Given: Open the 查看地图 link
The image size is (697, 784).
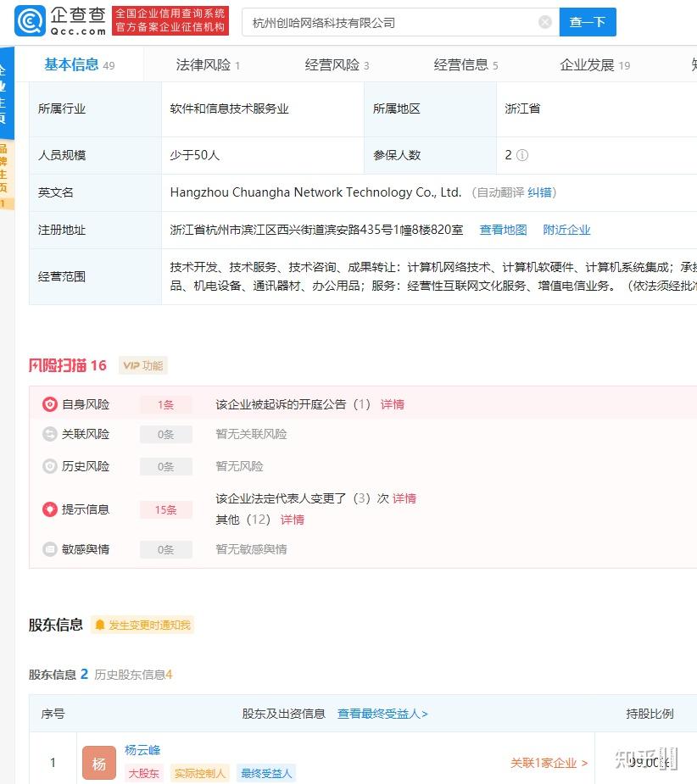Looking at the screenshot, I should [x=503, y=230].
